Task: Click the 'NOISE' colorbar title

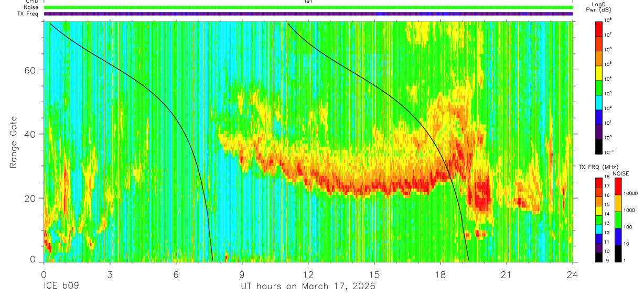Action: point(621,173)
